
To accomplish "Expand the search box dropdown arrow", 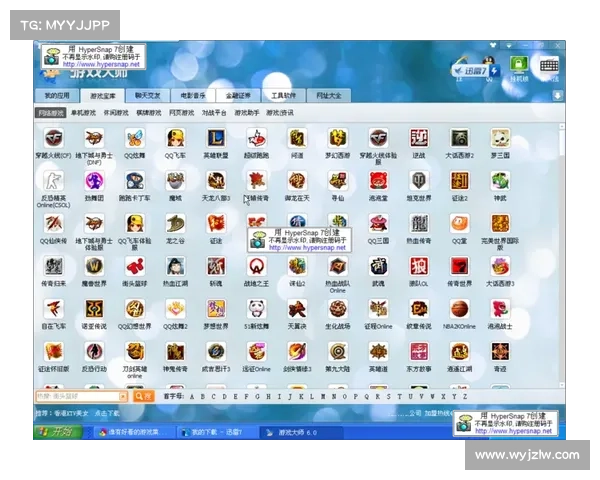I will click(x=123, y=397).
